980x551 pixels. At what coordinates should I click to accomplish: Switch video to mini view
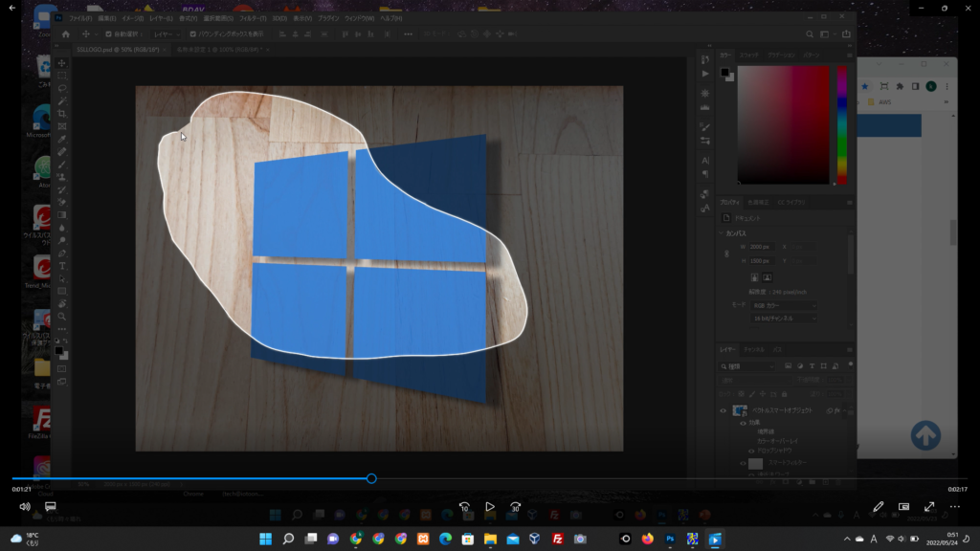903,507
